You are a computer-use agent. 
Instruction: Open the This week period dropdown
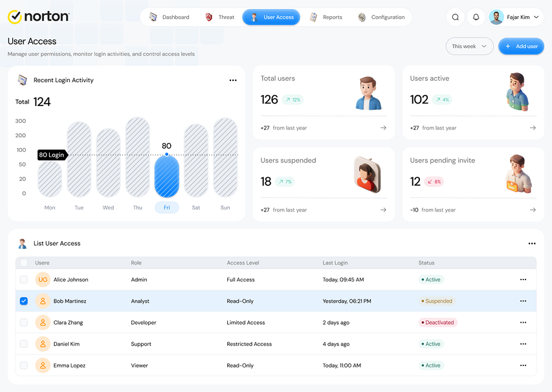(469, 46)
